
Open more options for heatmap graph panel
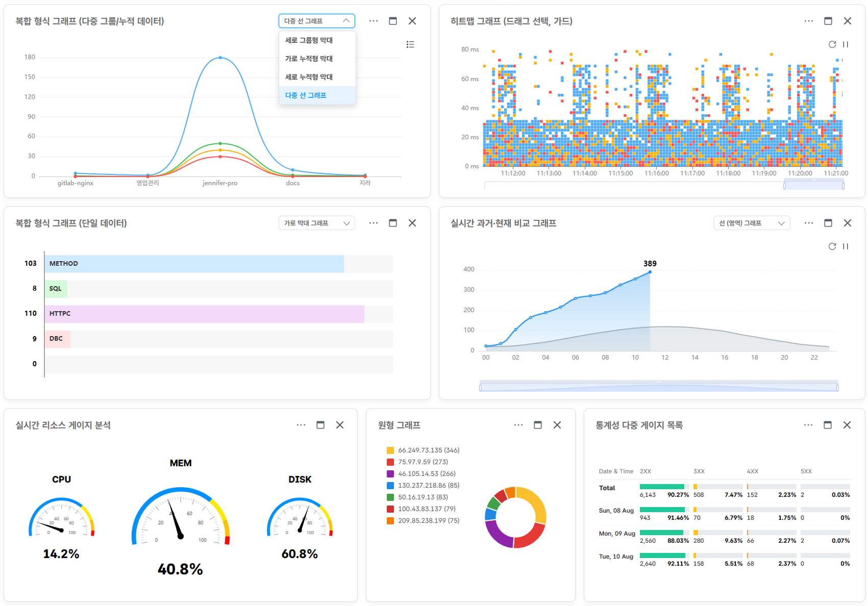click(808, 21)
